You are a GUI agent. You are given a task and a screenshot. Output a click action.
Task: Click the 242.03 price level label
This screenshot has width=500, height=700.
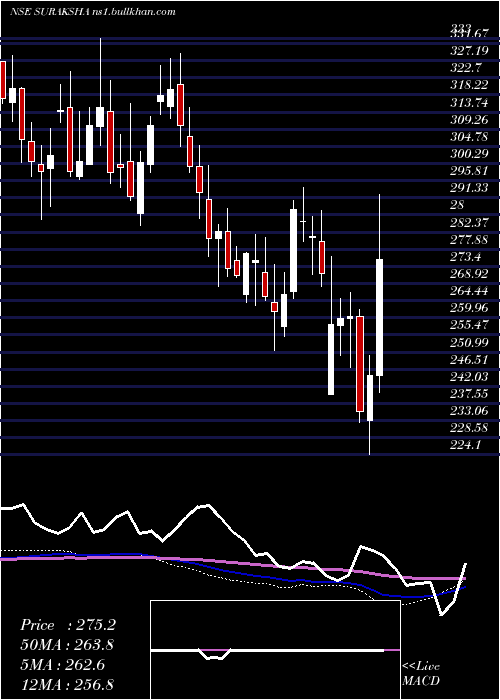coord(471,376)
